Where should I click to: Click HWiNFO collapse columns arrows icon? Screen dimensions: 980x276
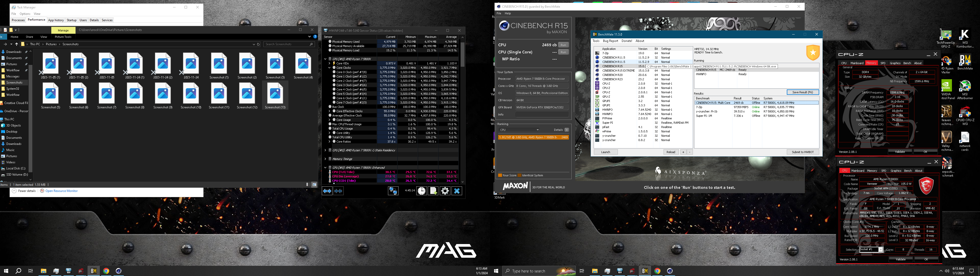338,191
